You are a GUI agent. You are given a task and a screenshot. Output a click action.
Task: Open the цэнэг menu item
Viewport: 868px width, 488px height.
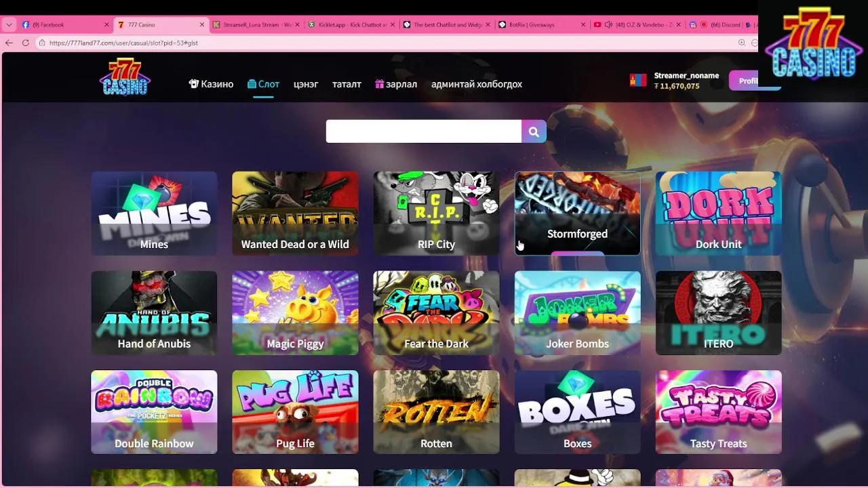306,84
